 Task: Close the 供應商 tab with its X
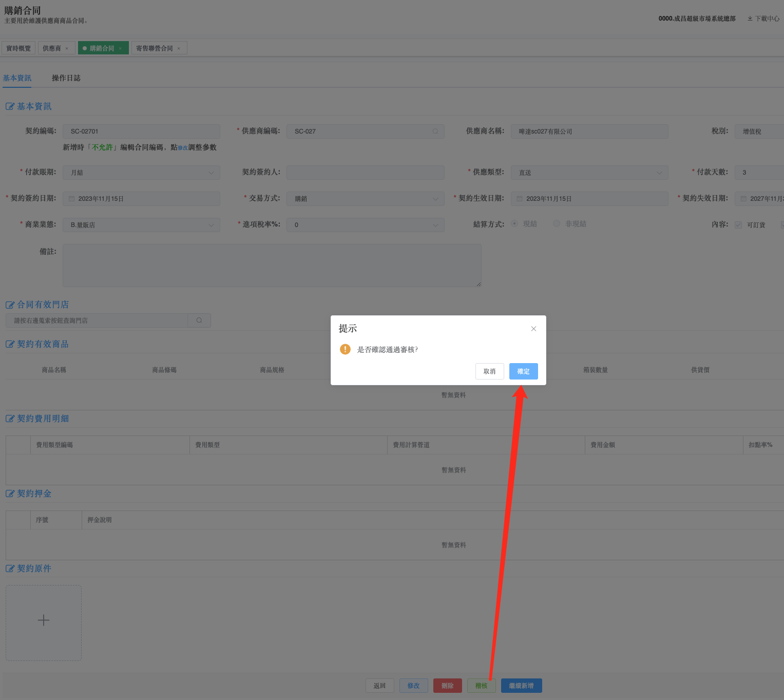pyautogui.click(x=67, y=48)
